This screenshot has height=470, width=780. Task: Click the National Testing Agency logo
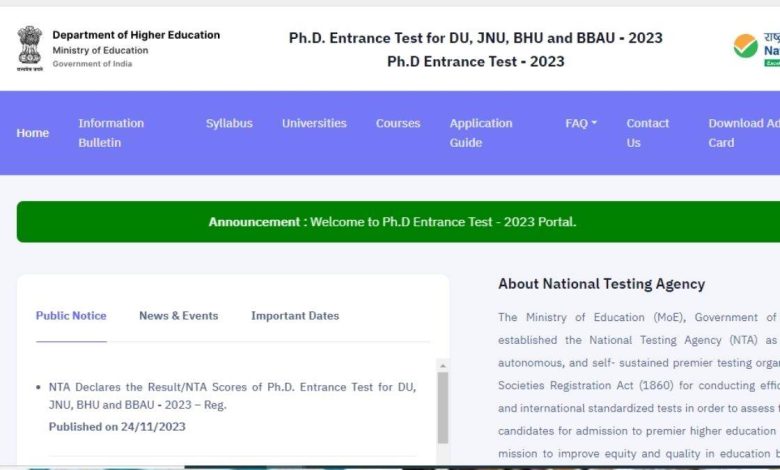tap(756, 47)
